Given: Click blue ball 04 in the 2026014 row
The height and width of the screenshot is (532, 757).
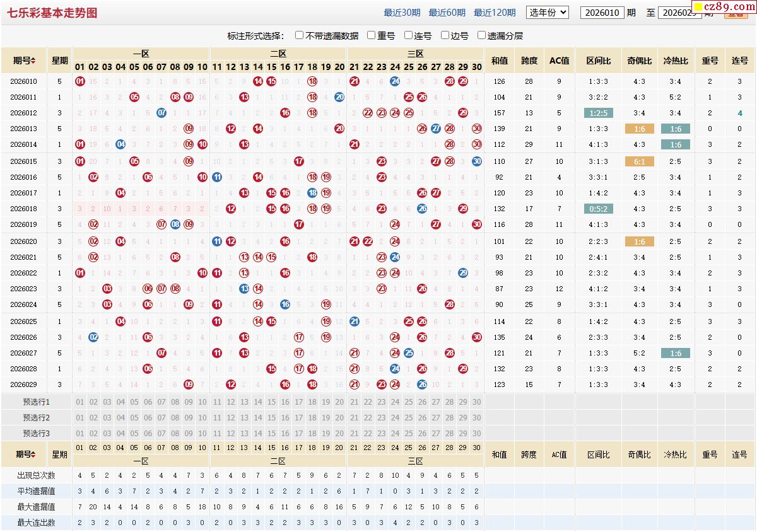Looking at the screenshot, I should [120, 144].
